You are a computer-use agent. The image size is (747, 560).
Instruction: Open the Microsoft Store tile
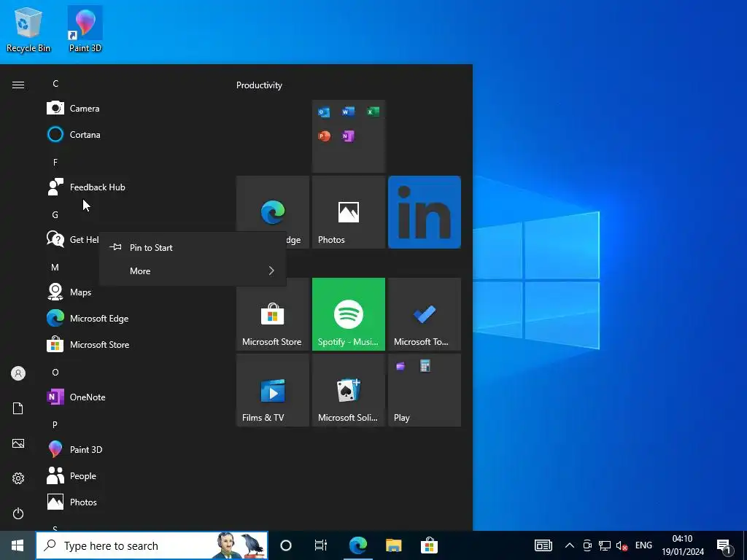pyautogui.click(x=273, y=314)
